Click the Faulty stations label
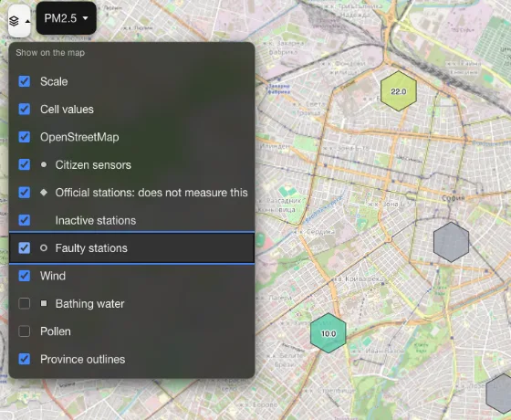Image resolution: width=511 pixels, height=420 pixels. click(x=91, y=248)
